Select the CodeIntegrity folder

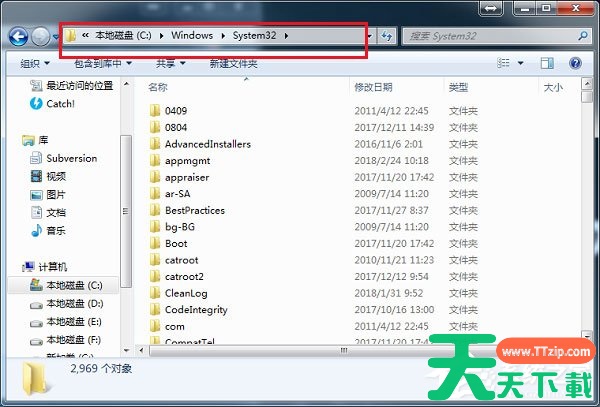189,310
